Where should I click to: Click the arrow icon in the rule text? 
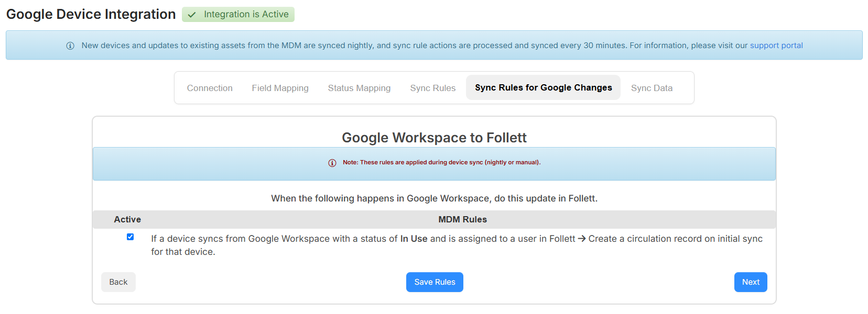pyautogui.click(x=582, y=239)
